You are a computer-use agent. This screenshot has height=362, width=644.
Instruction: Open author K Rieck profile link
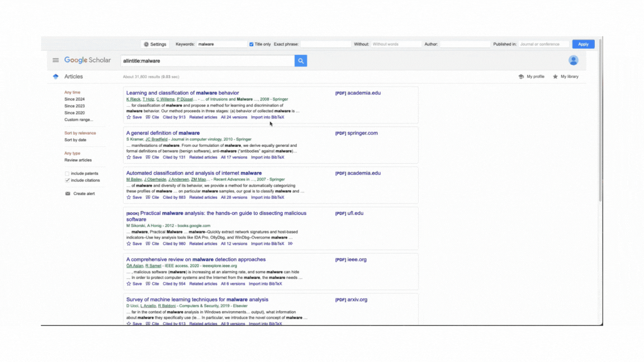133,99
